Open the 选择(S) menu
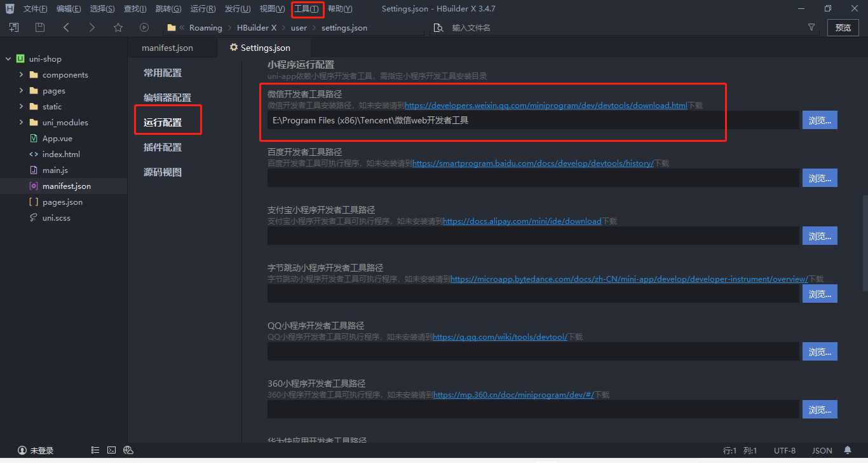 tap(102, 9)
